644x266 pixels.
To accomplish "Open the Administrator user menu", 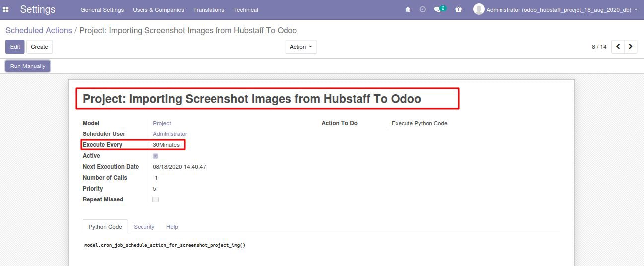I will pyautogui.click(x=556, y=9).
